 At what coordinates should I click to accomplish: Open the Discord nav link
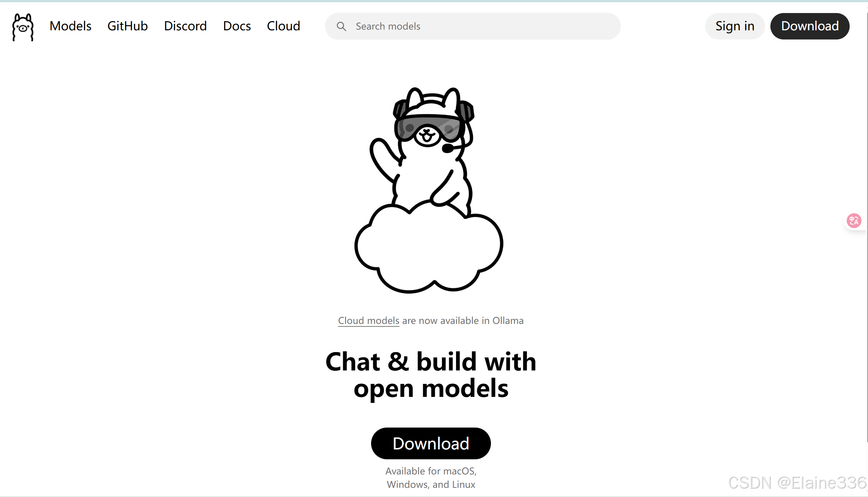click(185, 26)
